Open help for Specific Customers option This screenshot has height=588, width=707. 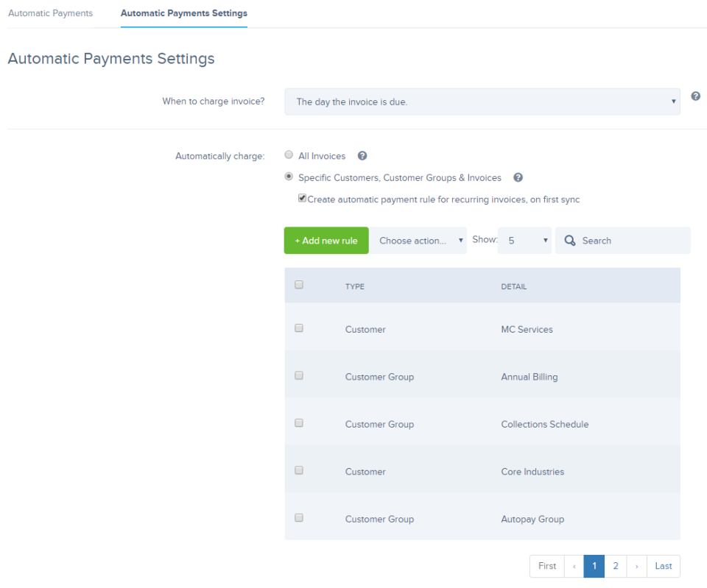click(x=518, y=177)
